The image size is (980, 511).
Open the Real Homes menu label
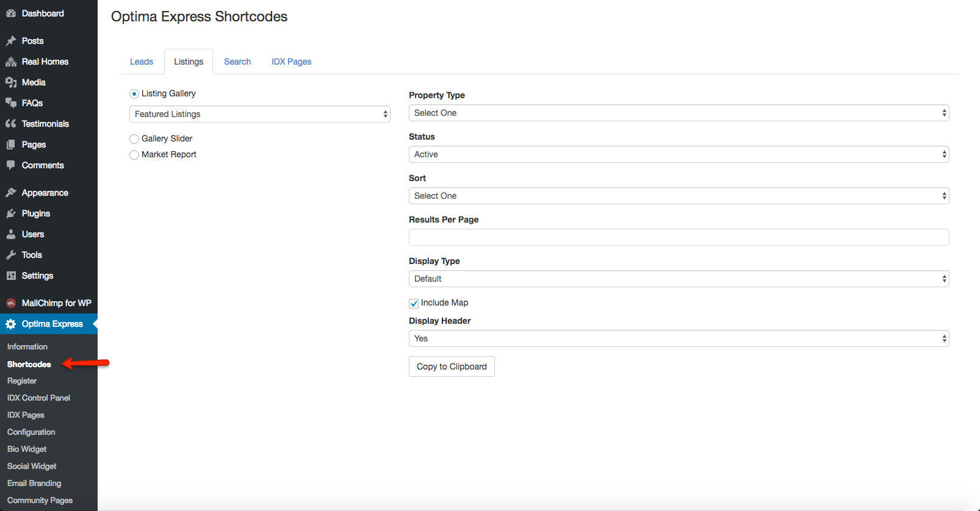pyautogui.click(x=45, y=62)
